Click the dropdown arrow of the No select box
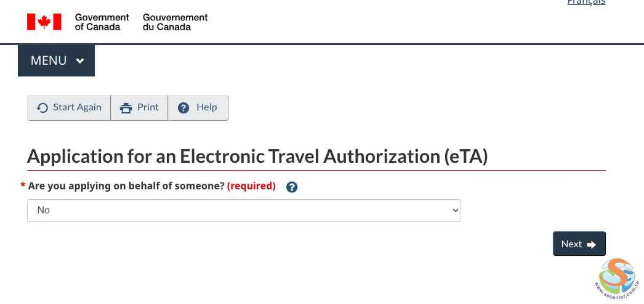 455,210
